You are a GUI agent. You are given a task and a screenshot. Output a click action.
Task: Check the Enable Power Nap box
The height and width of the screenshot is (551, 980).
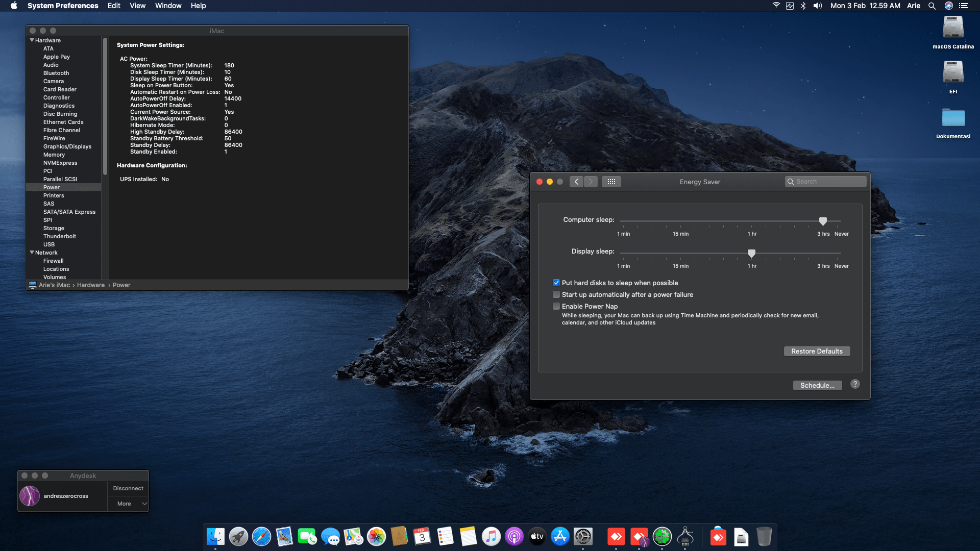(x=556, y=306)
